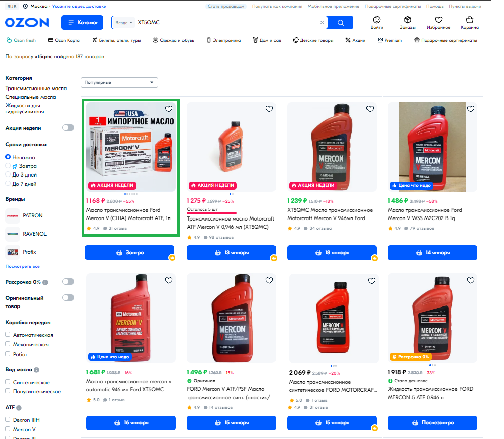Click Жидкости для гидроусилителя category link
The image size is (504, 439).
pos(25,109)
